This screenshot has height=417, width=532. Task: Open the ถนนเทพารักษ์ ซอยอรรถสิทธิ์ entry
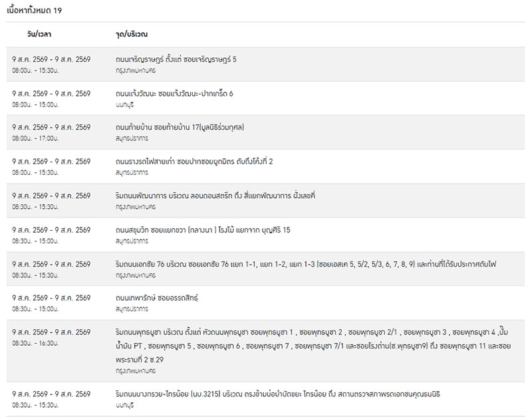tap(156, 298)
